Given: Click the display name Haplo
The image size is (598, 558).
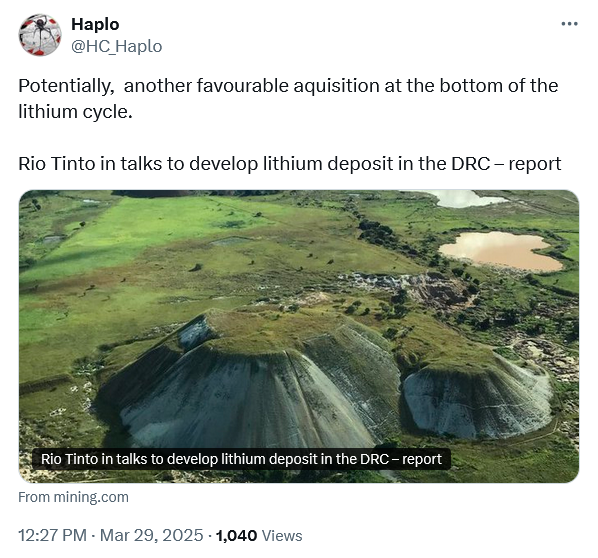Looking at the screenshot, I should click(x=95, y=24).
